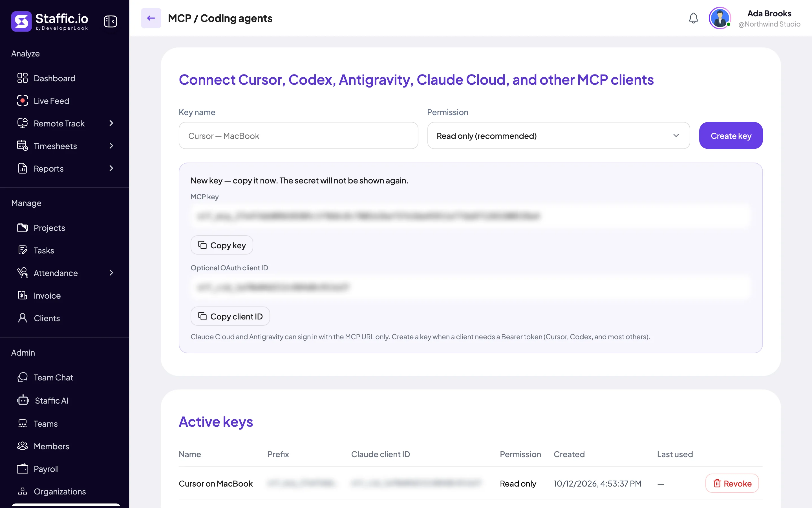Click the Copy client ID button
The width and height of the screenshot is (812, 508).
[x=230, y=316]
